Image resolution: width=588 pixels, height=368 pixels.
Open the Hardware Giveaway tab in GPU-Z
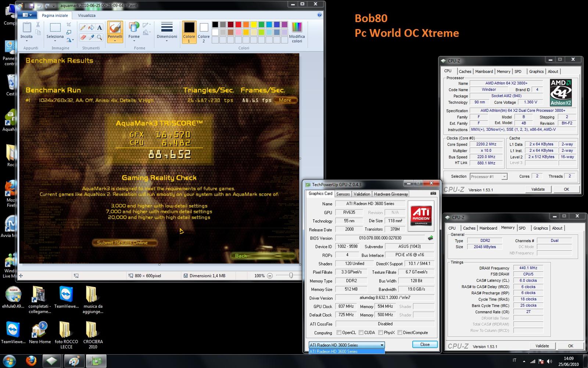point(391,194)
